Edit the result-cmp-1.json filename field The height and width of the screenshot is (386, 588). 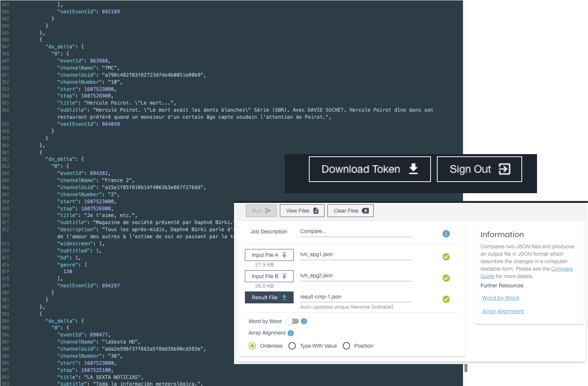tap(355, 297)
